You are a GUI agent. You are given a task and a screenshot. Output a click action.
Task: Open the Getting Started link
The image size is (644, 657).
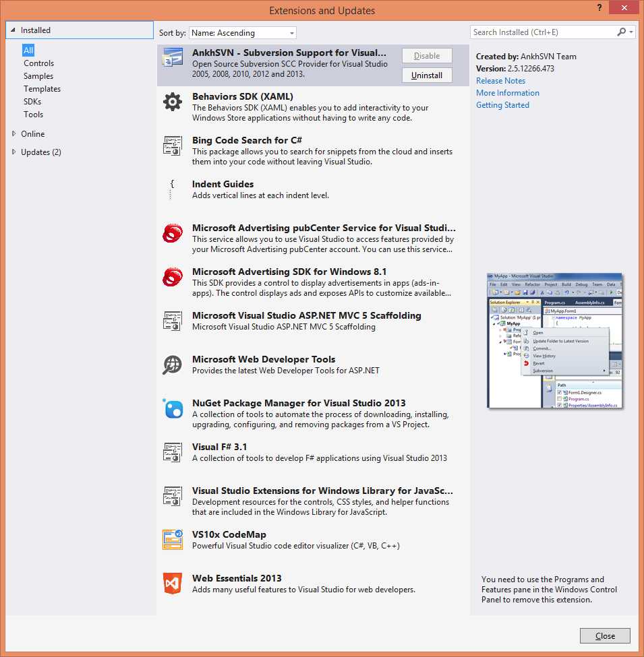point(502,104)
